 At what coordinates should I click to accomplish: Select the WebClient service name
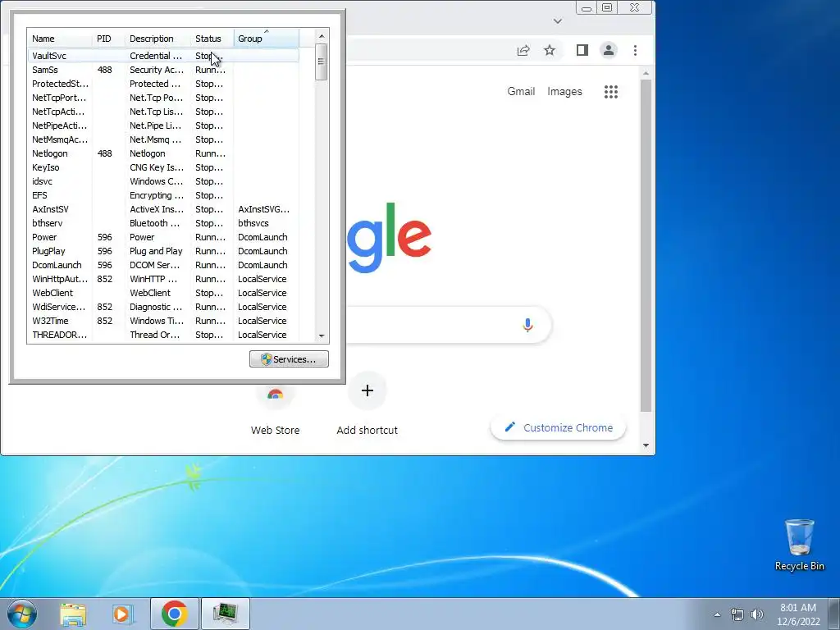52,293
